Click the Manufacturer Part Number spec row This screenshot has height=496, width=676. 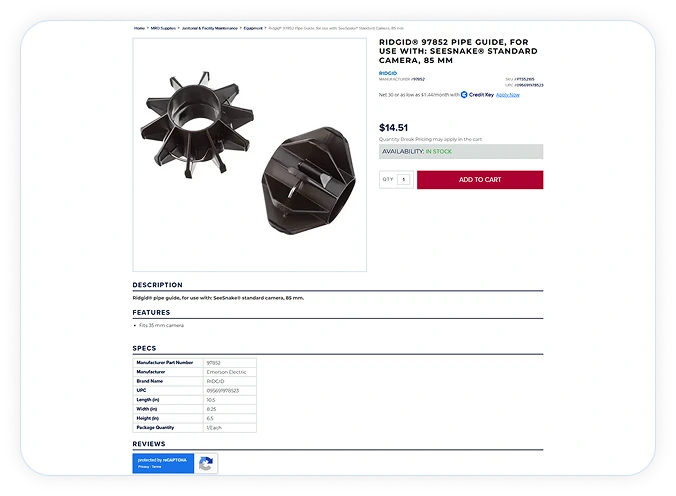(x=194, y=363)
